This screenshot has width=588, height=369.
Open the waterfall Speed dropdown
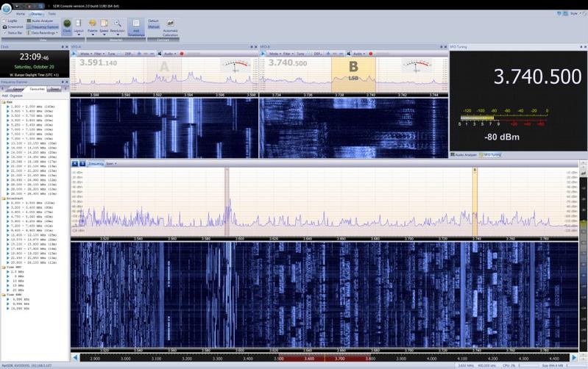click(x=104, y=27)
